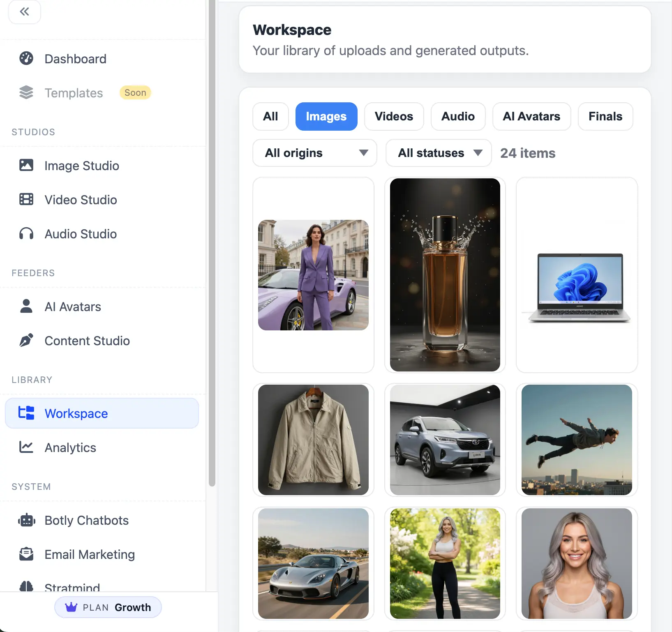
Task: Click the Dashboard gauge icon
Action: point(26,59)
